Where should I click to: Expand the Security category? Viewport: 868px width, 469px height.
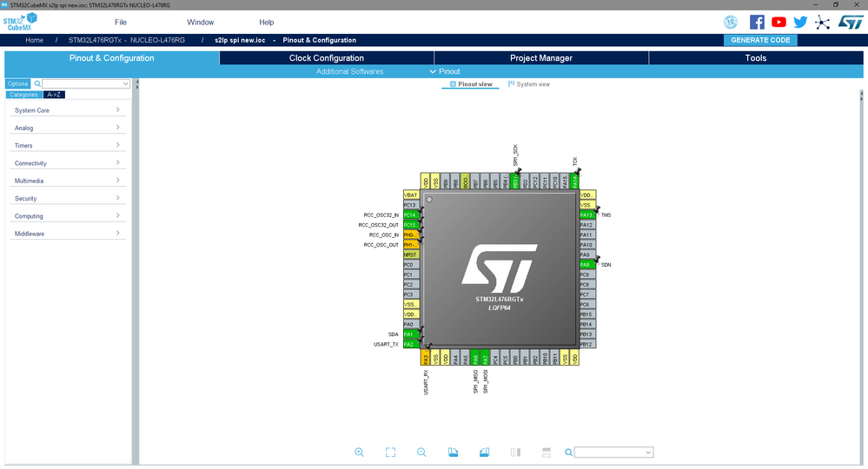click(68, 199)
